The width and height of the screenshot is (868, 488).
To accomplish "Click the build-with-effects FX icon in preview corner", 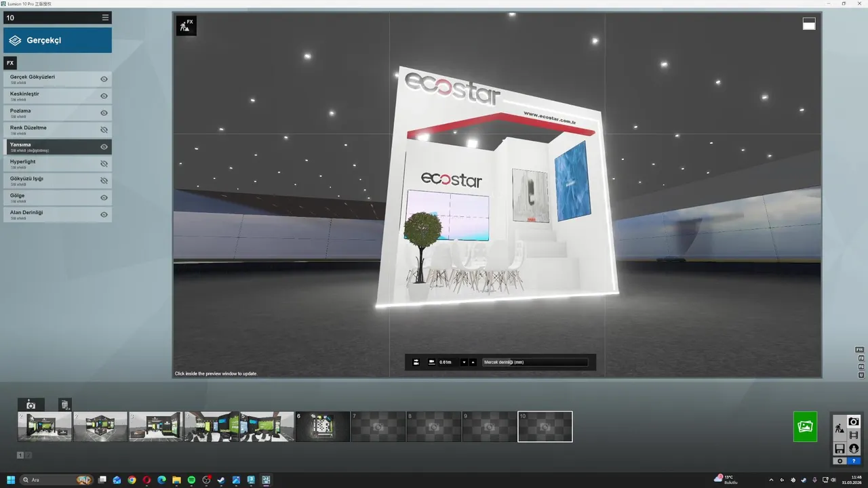I will point(186,26).
